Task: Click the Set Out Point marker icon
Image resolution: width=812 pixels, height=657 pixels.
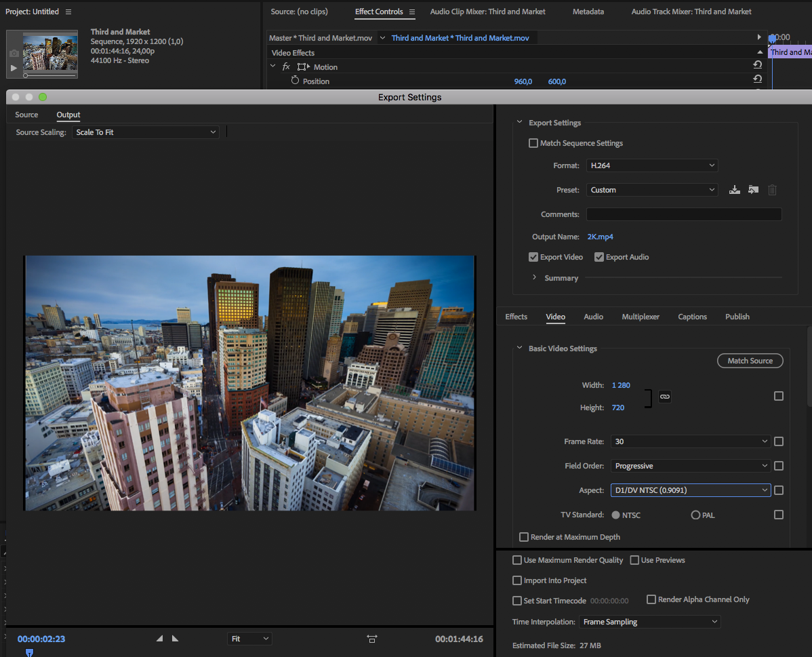Action: (x=175, y=639)
